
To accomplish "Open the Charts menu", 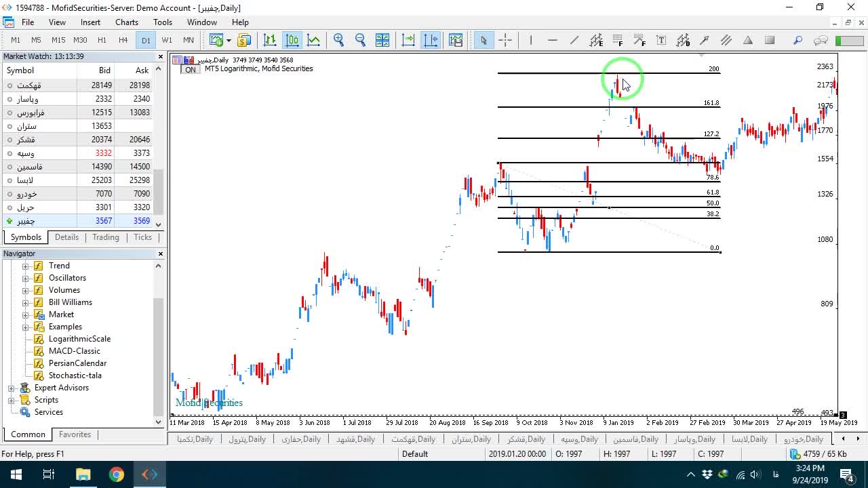I will [127, 22].
